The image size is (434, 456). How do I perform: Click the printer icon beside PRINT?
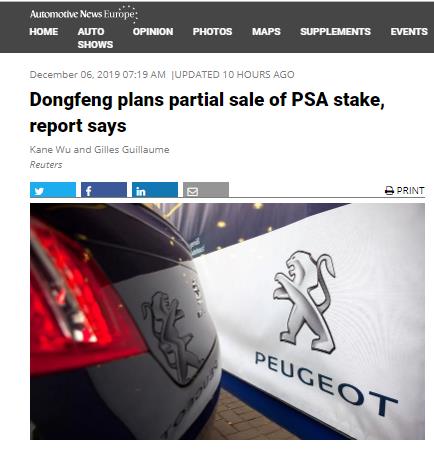click(x=389, y=191)
